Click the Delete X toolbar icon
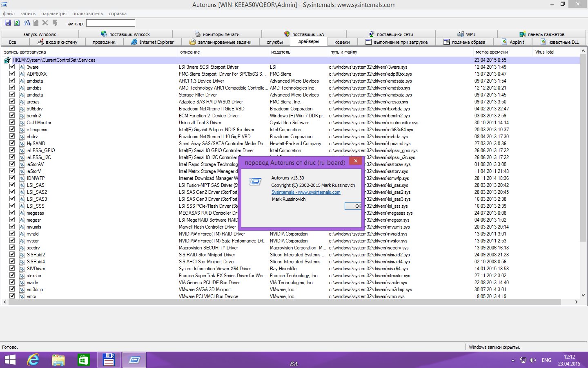Viewport: 588px width, 368px height. pyautogui.click(x=45, y=23)
